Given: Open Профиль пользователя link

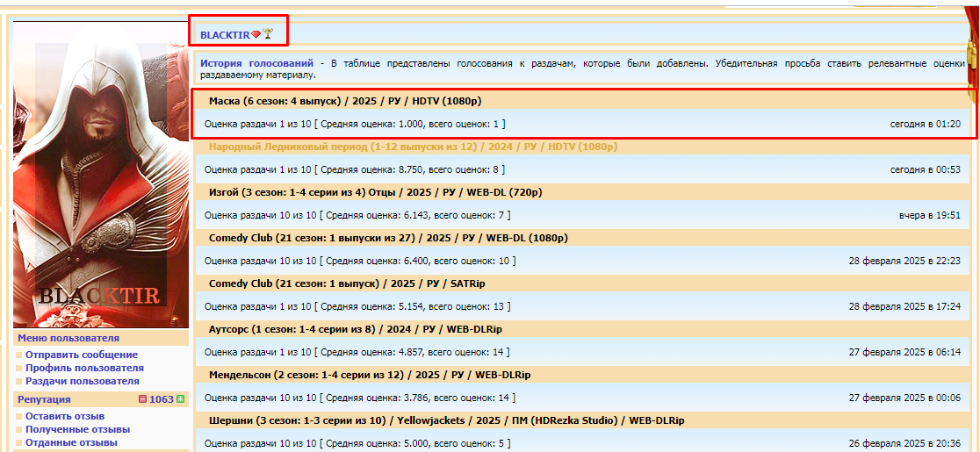Looking at the screenshot, I should pyautogui.click(x=84, y=368).
